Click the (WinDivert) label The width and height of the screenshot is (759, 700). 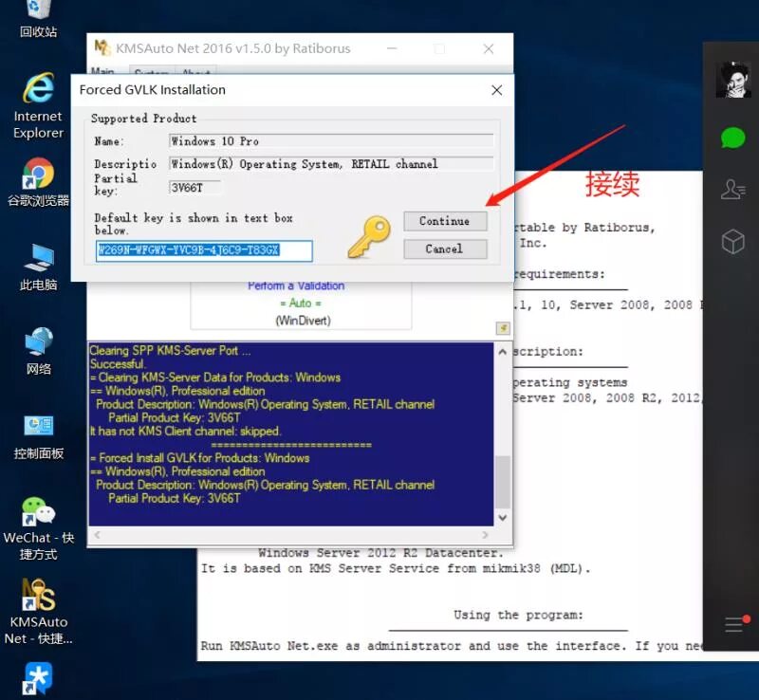pos(303,321)
